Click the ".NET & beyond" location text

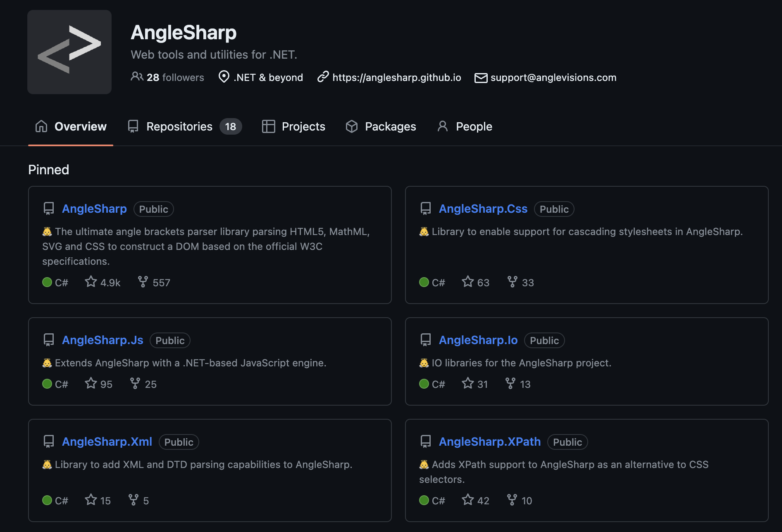[268, 77]
